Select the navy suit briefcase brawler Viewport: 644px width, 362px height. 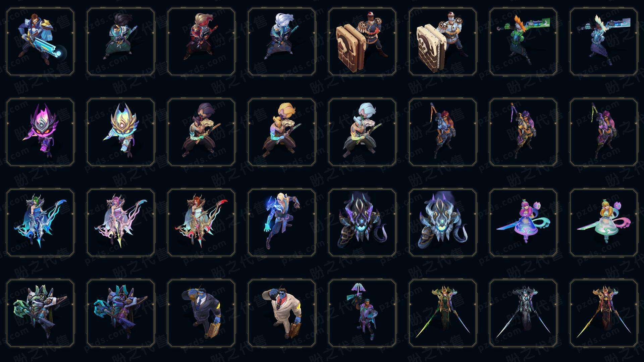pos(201,313)
